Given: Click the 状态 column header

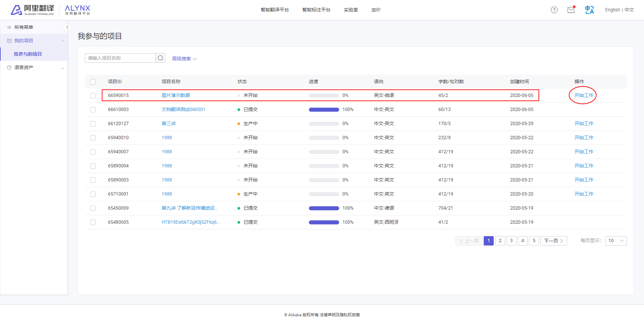Looking at the screenshot, I should coord(242,82).
